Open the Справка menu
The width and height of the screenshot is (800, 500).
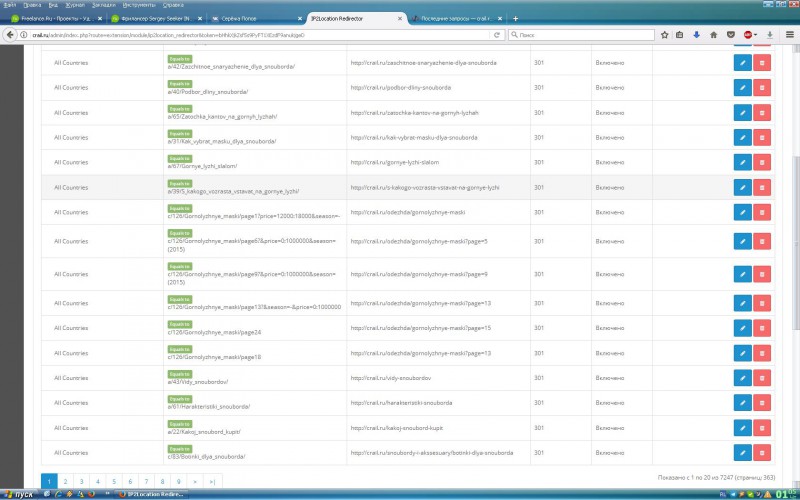173,5
